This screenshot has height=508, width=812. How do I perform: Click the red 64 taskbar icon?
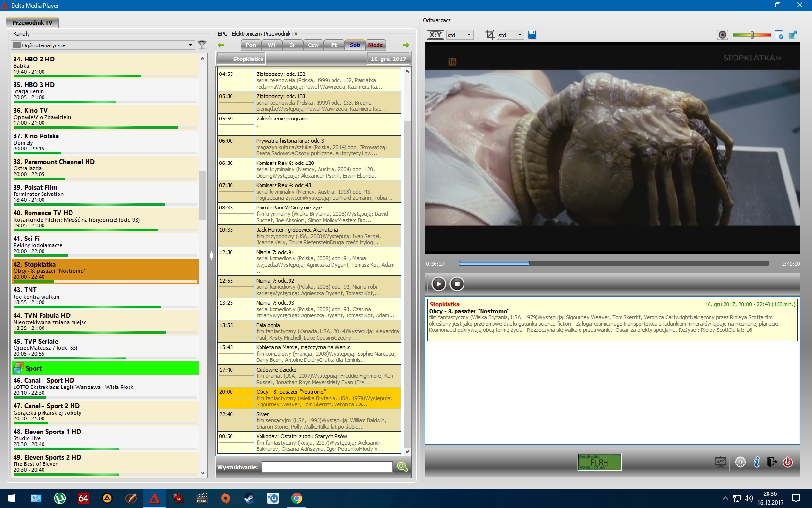click(x=84, y=498)
